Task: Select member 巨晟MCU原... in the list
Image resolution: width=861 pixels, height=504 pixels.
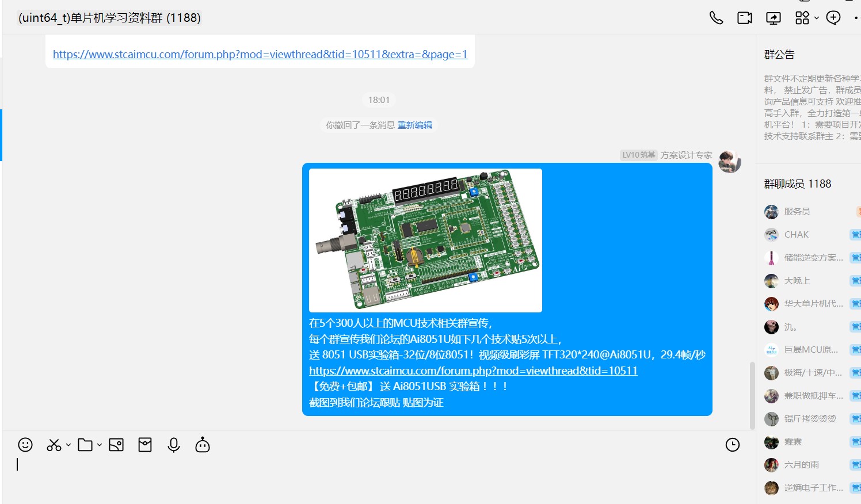Action: (x=812, y=350)
